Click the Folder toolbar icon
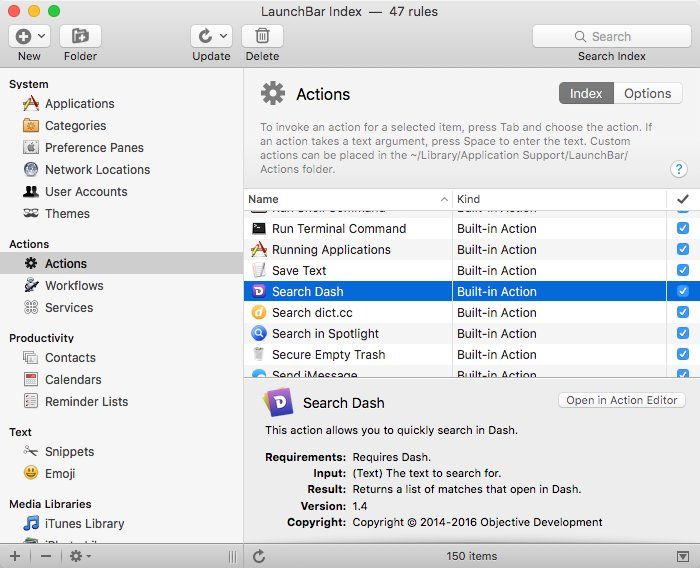The image size is (700, 568). (x=80, y=36)
